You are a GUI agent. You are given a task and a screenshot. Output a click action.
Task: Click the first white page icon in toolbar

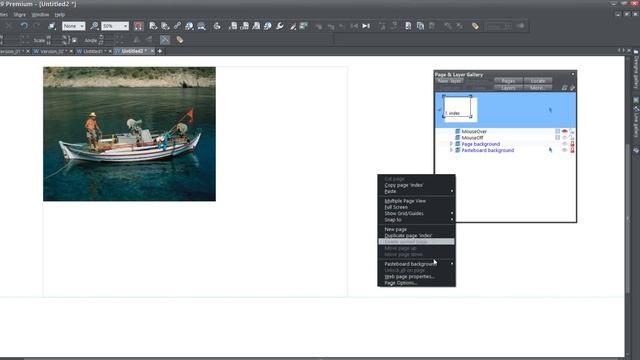pyautogui.click(x=408, y=26)
